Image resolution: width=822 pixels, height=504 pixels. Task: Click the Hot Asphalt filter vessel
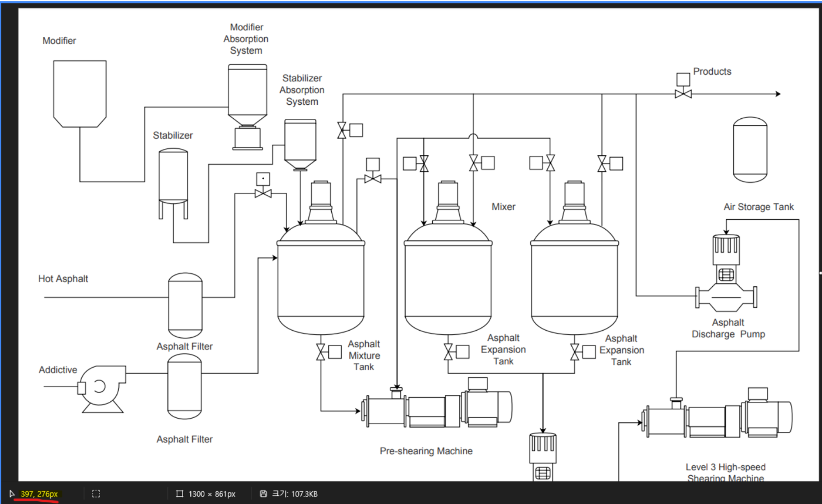[185, 305]
